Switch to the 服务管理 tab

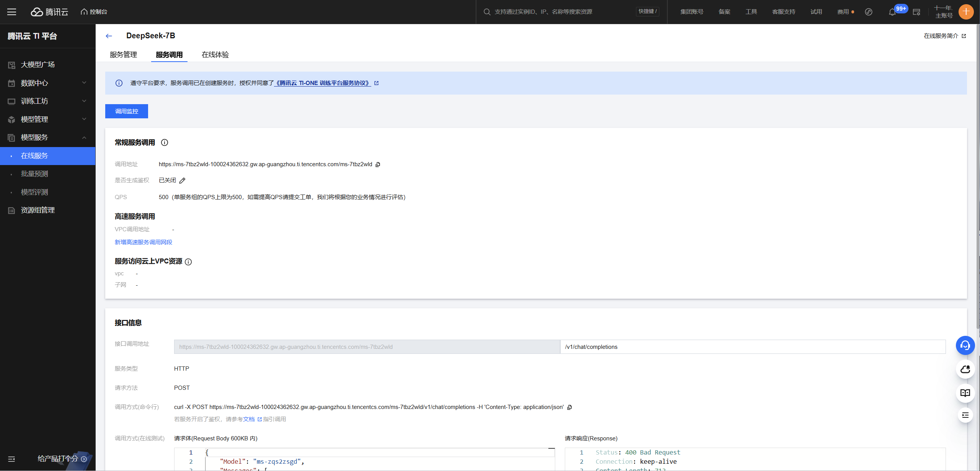123,55
